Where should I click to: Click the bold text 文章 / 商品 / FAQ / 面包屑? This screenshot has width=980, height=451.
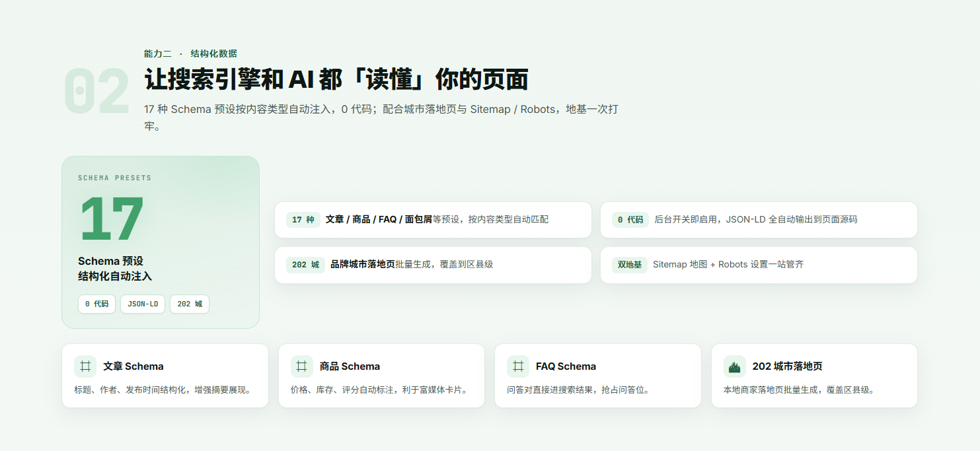coord(379,220)
